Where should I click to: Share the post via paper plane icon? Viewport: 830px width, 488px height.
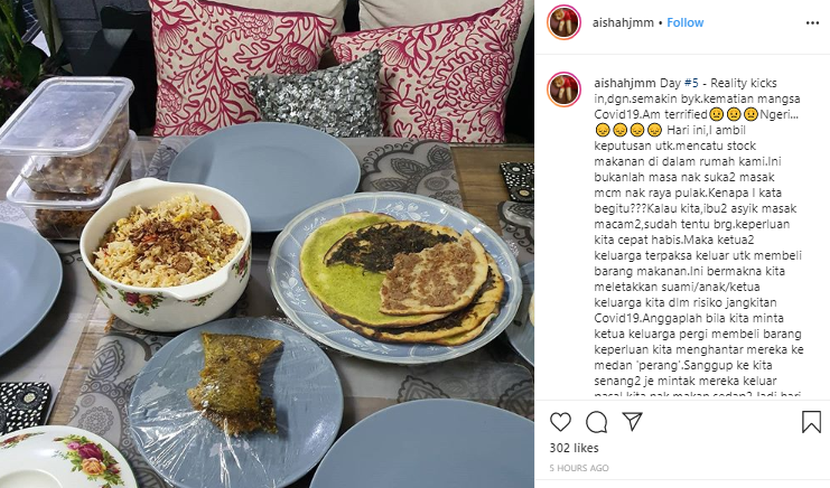tap(632, 421)
